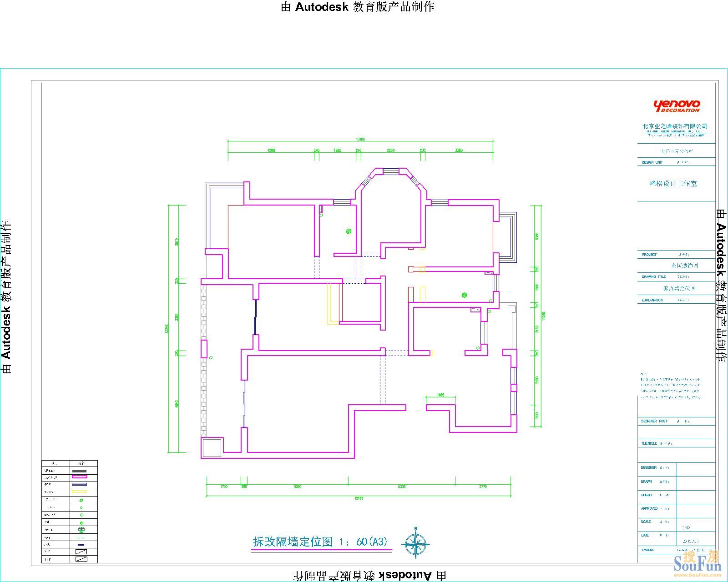728x582 pixels.
Task: Click the bottom dimension 5335
Action: [x=401, y=487]
